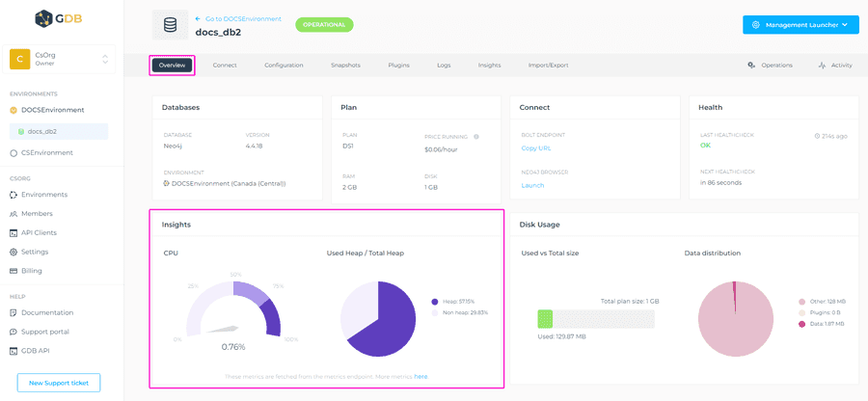Click the 0.76% CPU value
The width and height of the screenshot is (868, 401).
233,347
